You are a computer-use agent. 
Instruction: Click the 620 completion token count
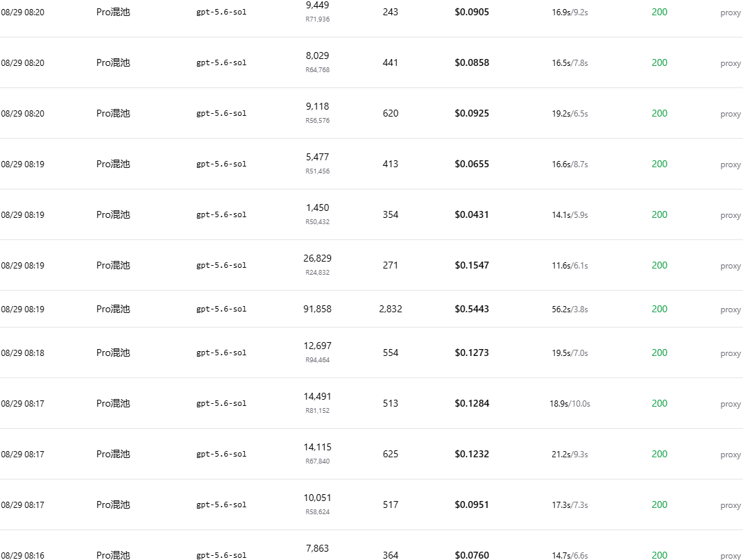click(391, 113)
